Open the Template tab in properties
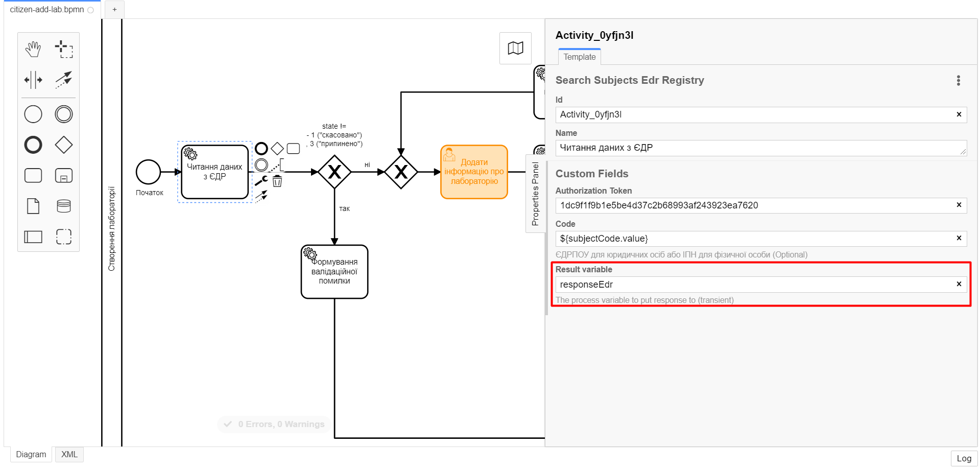 click(580, 57)
